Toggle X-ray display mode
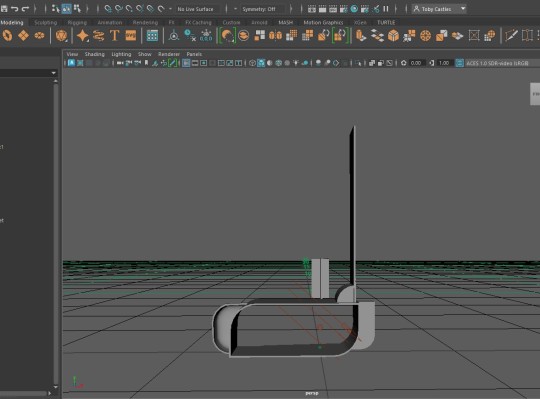 point(372,63)
